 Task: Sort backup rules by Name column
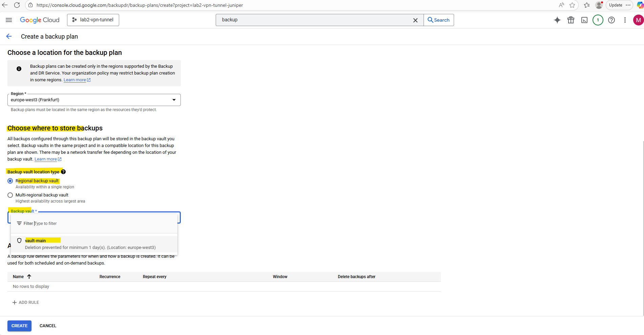point(22,277)
